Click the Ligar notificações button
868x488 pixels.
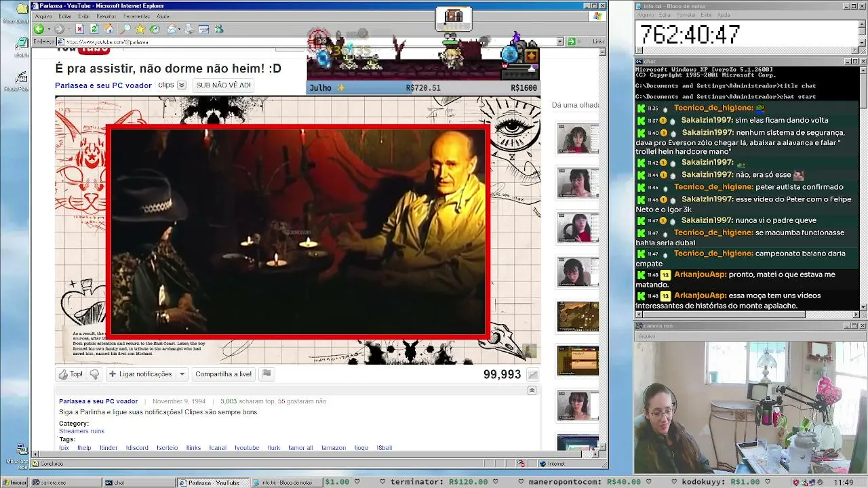140,374
